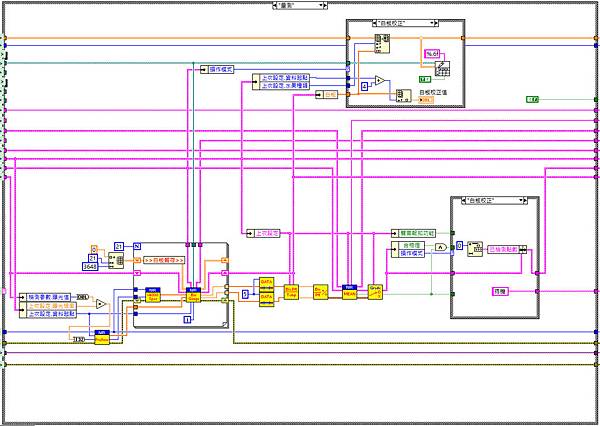Image resolution: width=600 pixels, height=426 pixels.
Task: Open the 量測 case selector label
Action: [x=299, y=6]
